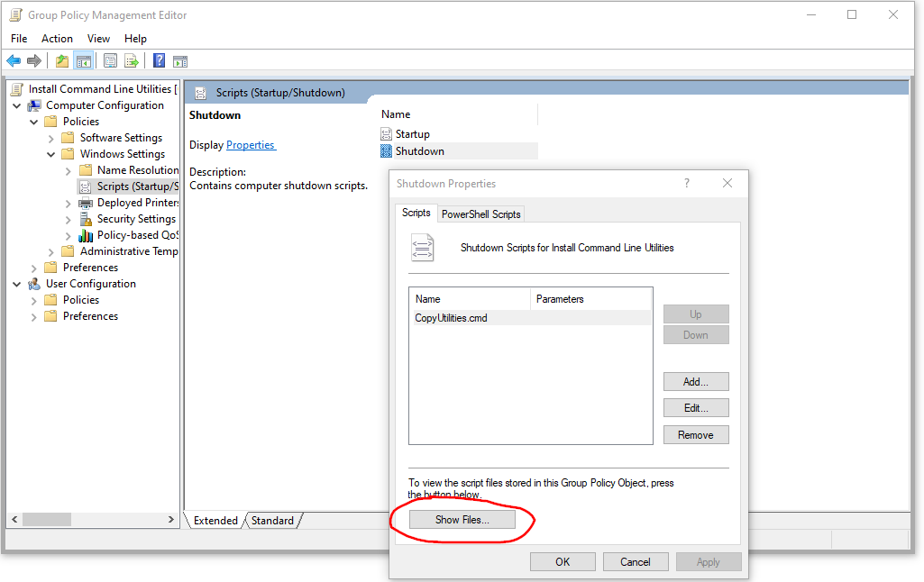Open the Display Properties link
The width and height of the screenshot is (924, 582).
tap(251, 145)
